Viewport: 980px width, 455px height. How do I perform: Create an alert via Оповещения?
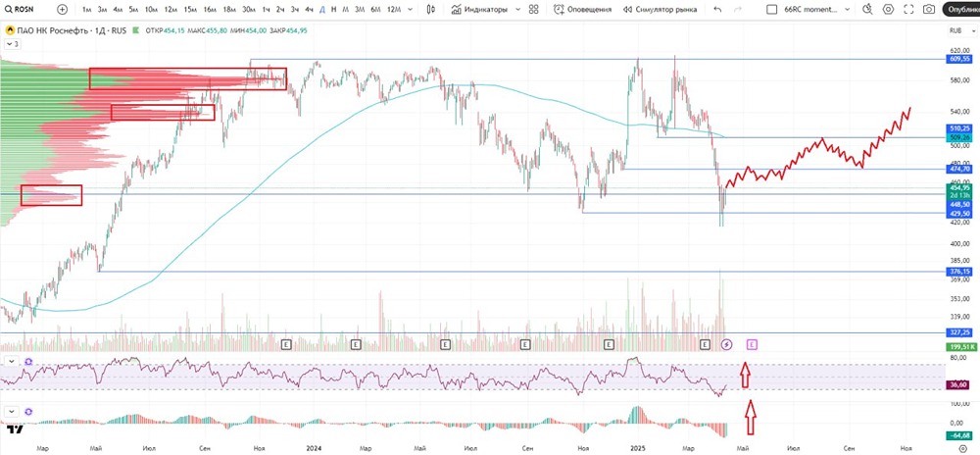582,10
